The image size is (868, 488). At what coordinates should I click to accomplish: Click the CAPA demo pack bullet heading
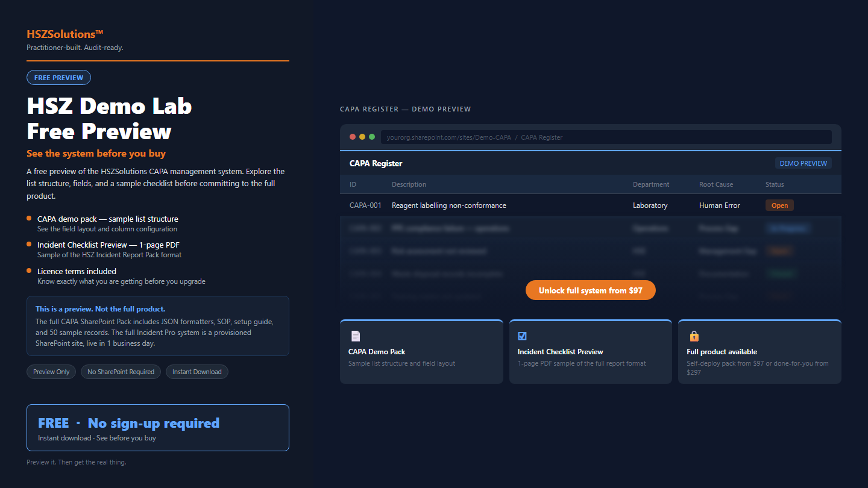[x=108, y=219]
